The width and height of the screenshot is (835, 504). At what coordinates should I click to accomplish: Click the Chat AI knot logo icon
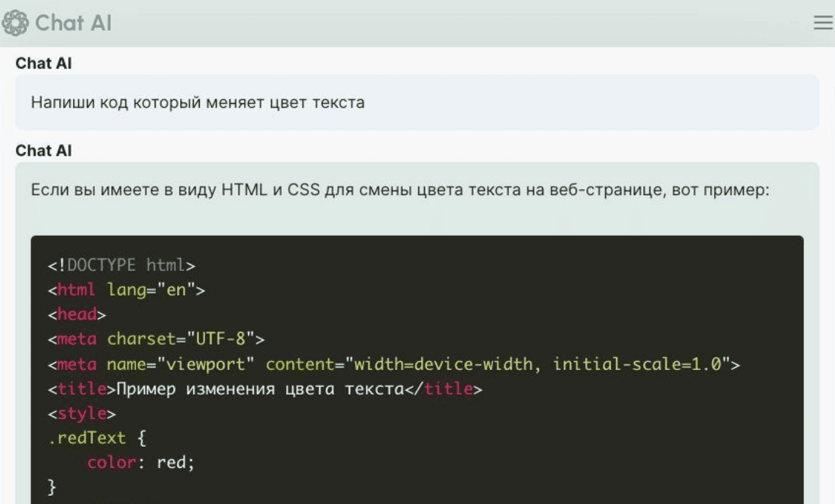point(16,23)
